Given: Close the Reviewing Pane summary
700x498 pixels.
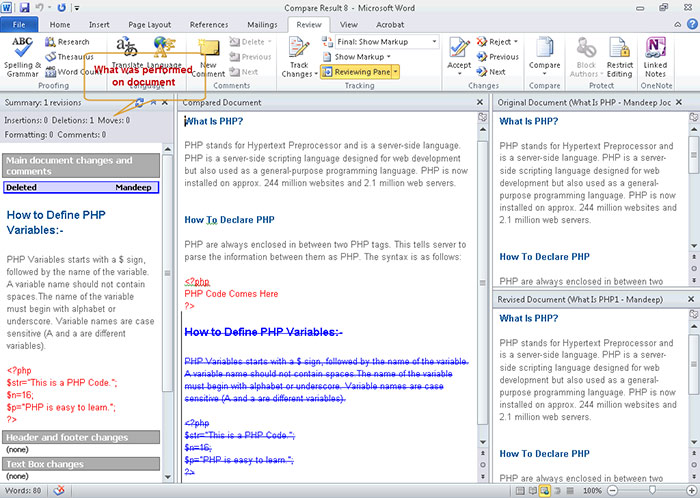Looking at the screenshot, I should click(x=165, y=103).
